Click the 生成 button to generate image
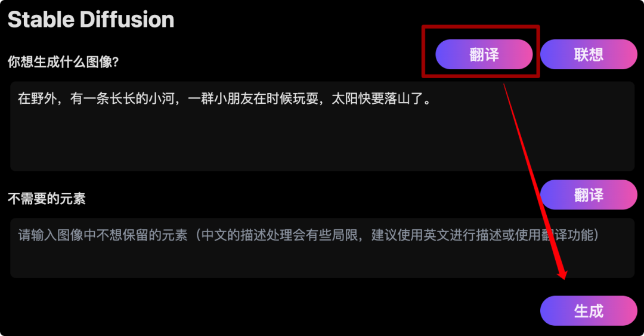Image resolution: width=644 pixels, height=336 pixels. coord(589,311)
